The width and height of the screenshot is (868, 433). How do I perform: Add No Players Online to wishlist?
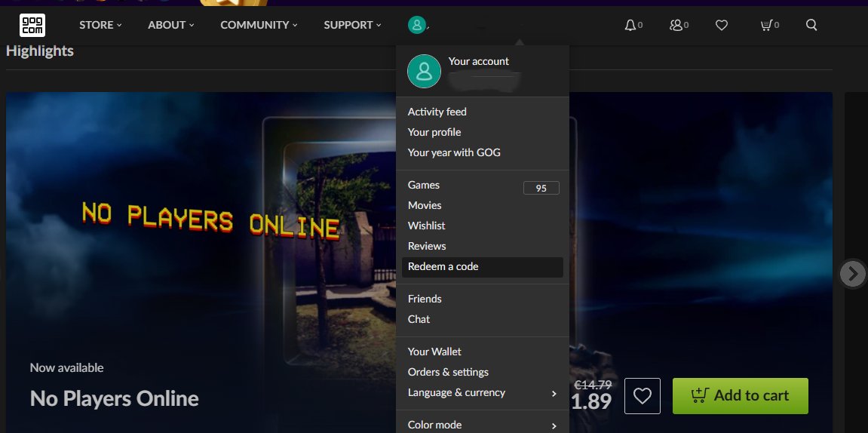coord(643,396)
